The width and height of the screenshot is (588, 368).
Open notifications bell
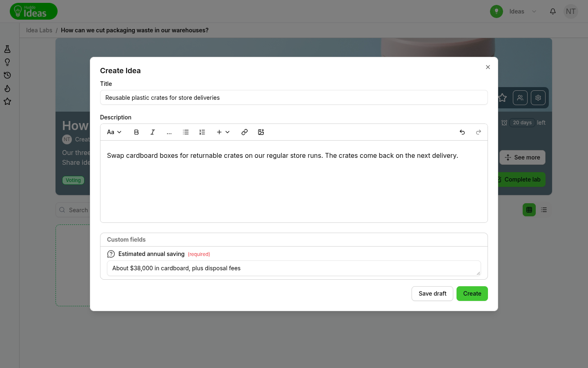pos(553,11)
